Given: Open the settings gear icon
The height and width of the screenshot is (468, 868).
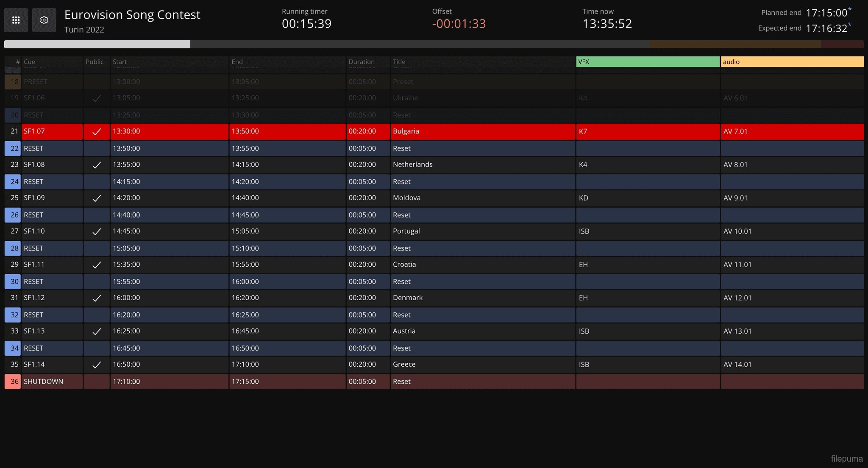Looking at the screenshot, I should (x=44, y=20).
